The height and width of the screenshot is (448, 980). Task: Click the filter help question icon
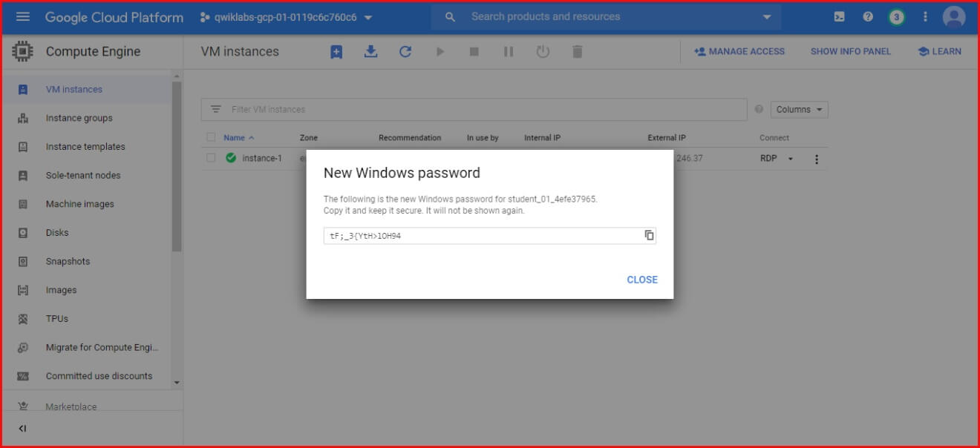759,109
